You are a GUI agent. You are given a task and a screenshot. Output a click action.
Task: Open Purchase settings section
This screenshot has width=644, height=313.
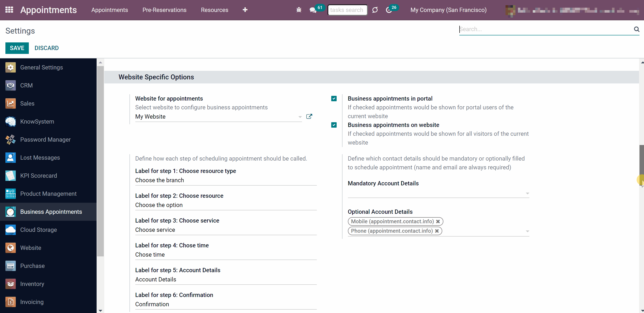(x=48, y=266)
